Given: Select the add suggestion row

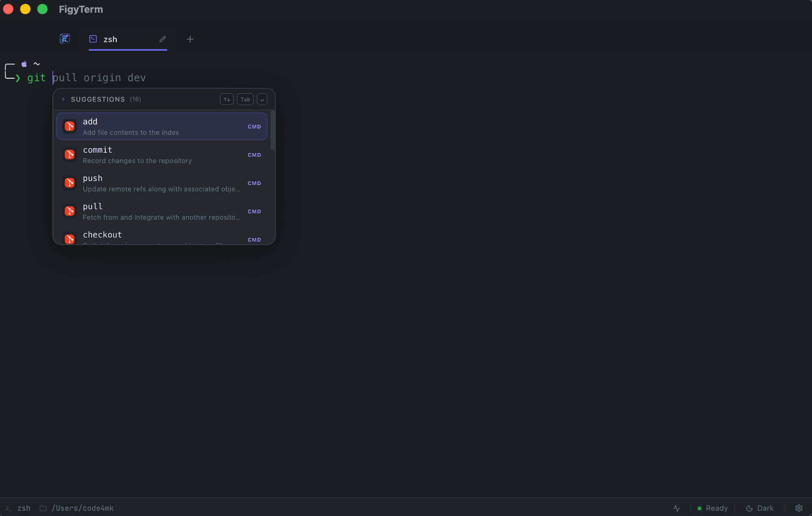Looking at the screenshot, I should click(162, 126).
